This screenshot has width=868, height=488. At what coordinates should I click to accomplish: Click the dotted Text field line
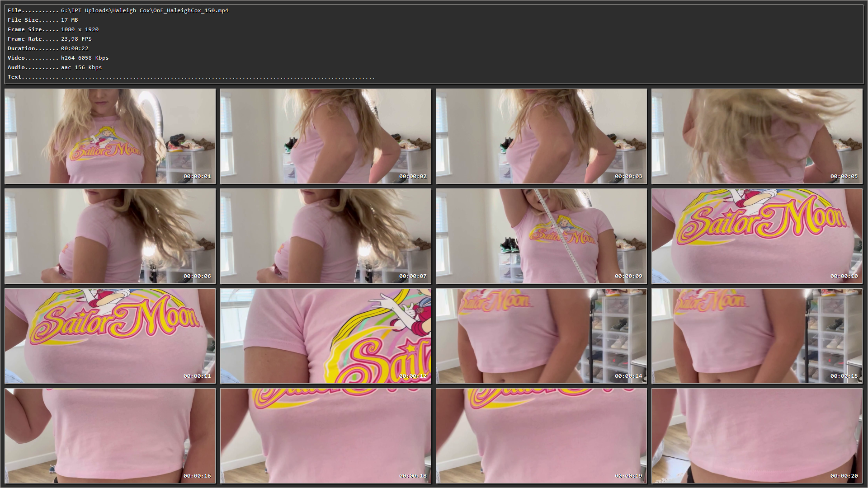218,78
